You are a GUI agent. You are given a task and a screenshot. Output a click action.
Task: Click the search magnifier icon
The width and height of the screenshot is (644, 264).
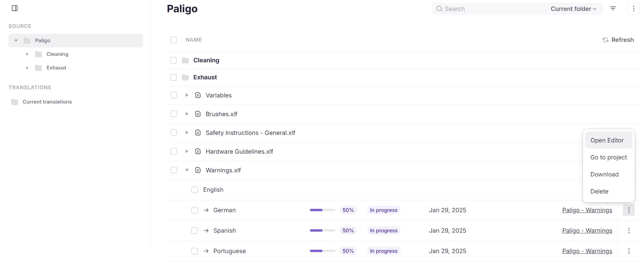[x=439, y=9]
